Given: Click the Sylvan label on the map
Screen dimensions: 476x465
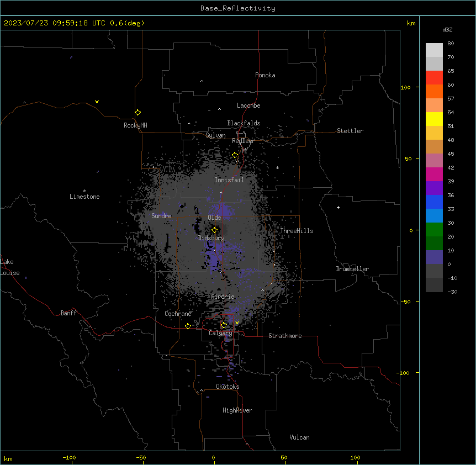Looking at the screenshot, I should tap(215, 135).
